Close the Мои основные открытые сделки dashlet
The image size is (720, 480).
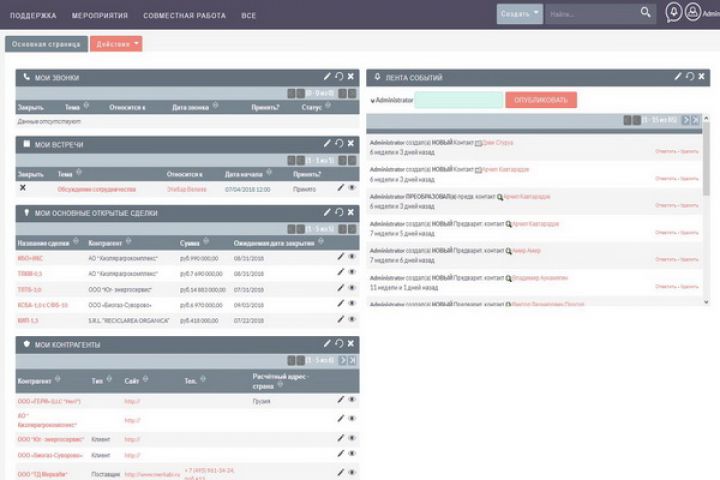(x=351, y=212)
